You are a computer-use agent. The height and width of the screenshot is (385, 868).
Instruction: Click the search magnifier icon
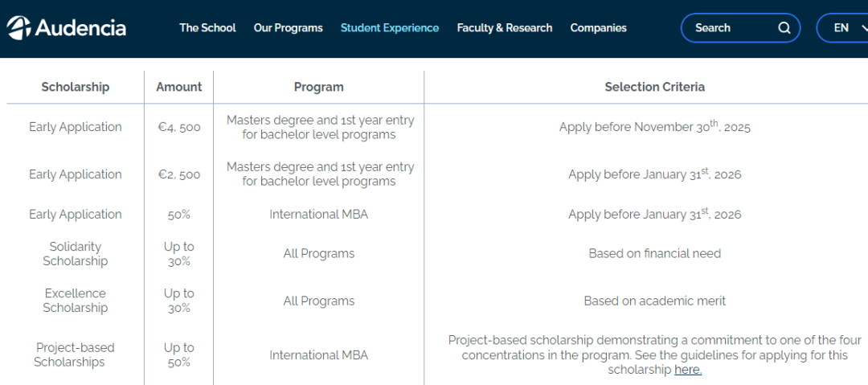[784, 28]
